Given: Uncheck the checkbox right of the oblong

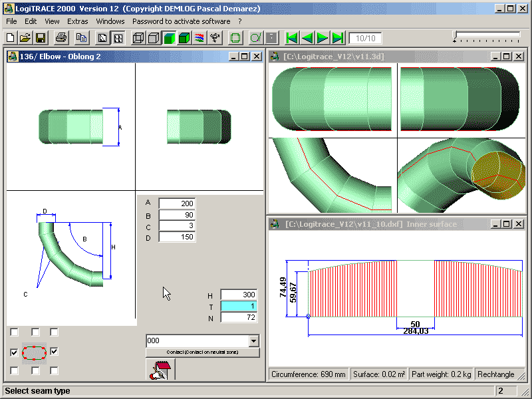Looking at the screenshot, I should (54, 352).
